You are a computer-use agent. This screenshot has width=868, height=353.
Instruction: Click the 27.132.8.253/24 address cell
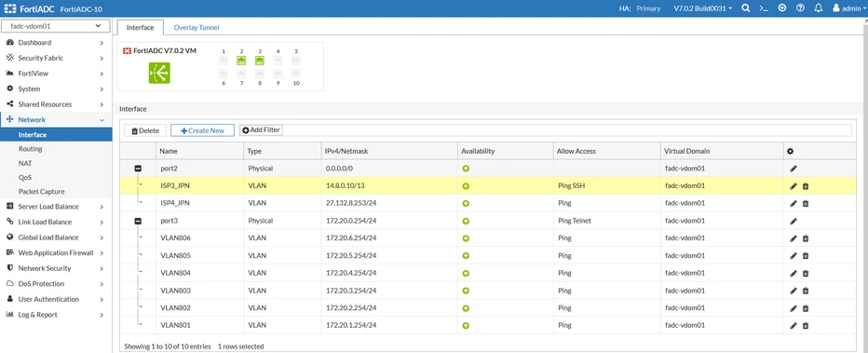pos(388,204)
